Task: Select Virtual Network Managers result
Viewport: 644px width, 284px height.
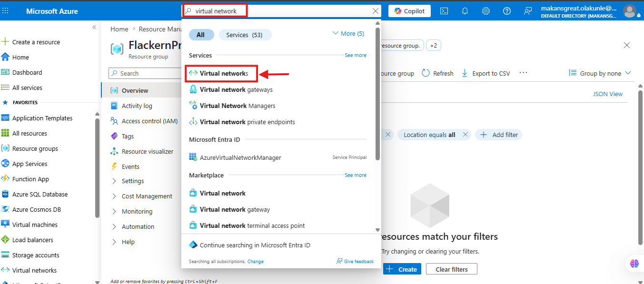Action: click(x=232, y=106)
